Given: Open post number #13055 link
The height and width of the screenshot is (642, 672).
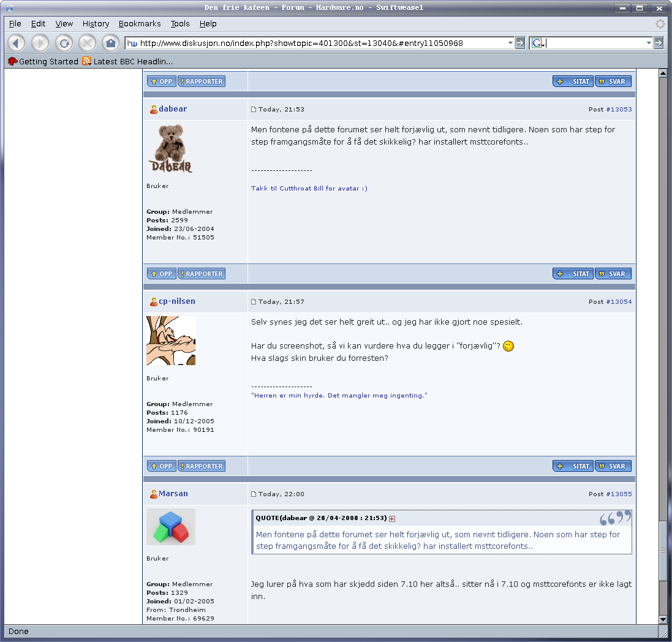Looking at the screenshot, I should tap(619, 494).
